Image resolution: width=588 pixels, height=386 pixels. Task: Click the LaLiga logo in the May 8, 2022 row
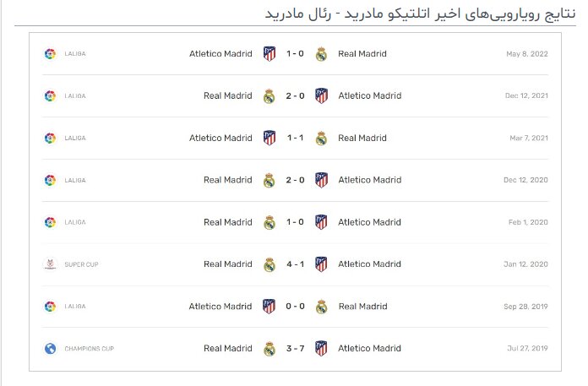coord(50,54)
